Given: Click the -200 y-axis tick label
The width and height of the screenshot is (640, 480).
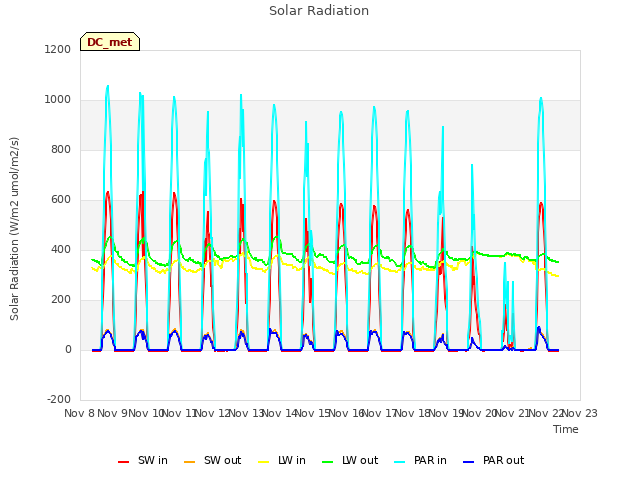Looking at the screenshot, I should coord(59,399).
